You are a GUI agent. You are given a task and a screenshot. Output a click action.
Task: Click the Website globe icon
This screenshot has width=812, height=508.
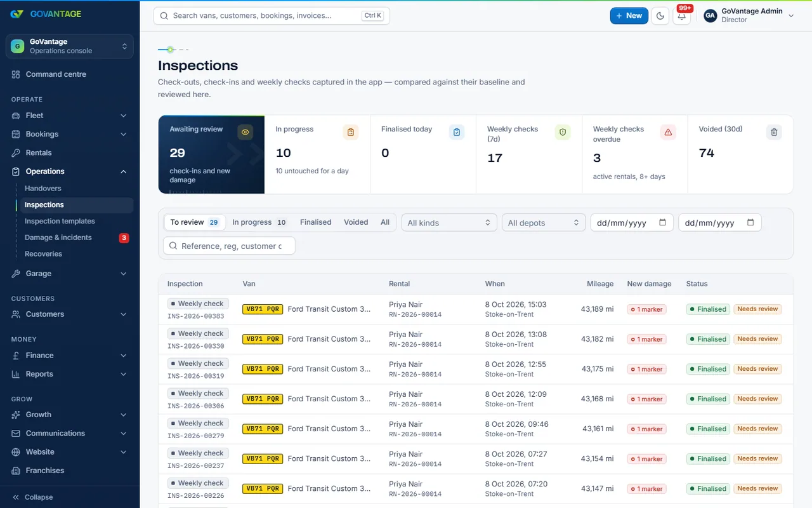click(16, 452)
